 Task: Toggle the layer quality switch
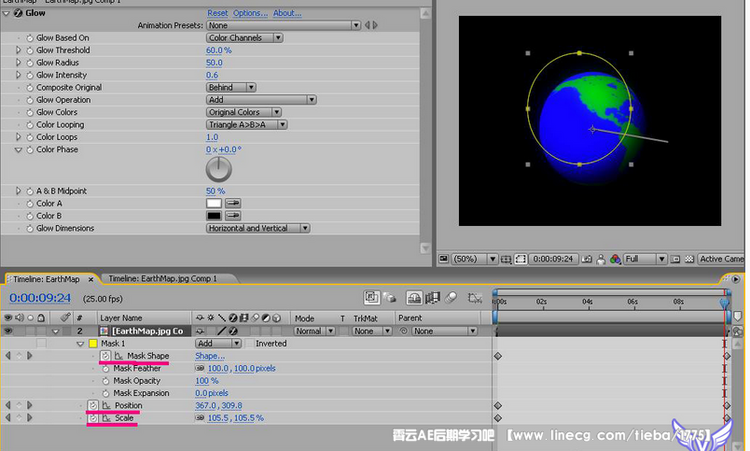click(221, 331)
